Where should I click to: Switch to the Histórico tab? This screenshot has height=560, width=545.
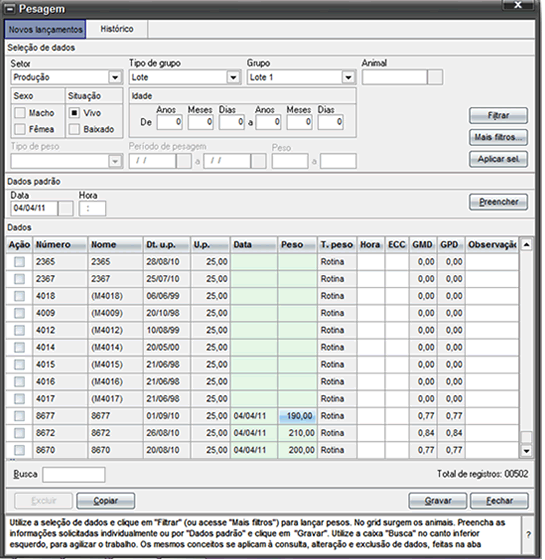117,29
